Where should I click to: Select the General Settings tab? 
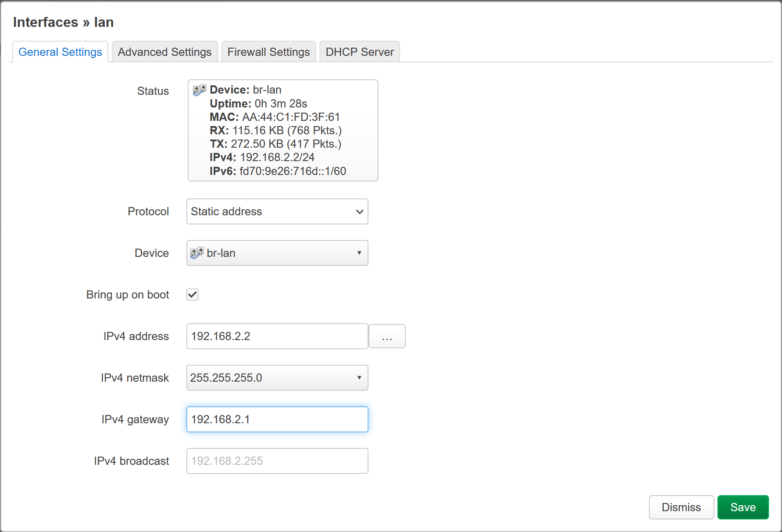coord(60,52)
